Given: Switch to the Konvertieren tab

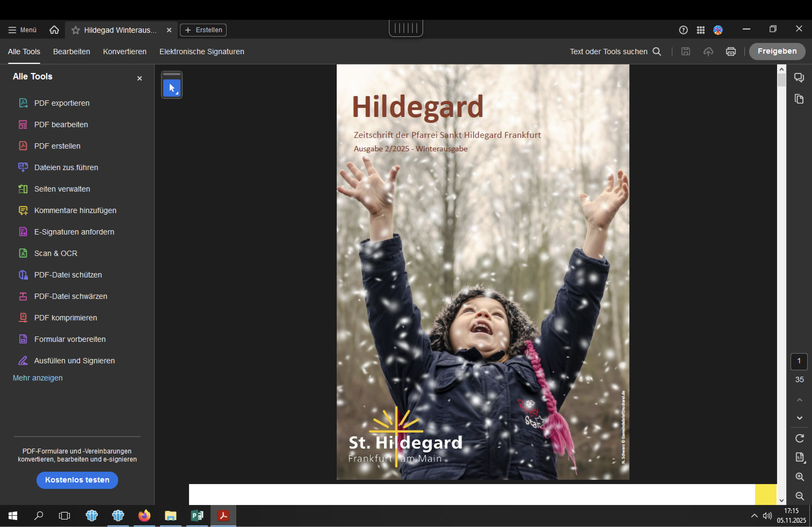Looking at the screenshot, I should click(x=125, y=52).
